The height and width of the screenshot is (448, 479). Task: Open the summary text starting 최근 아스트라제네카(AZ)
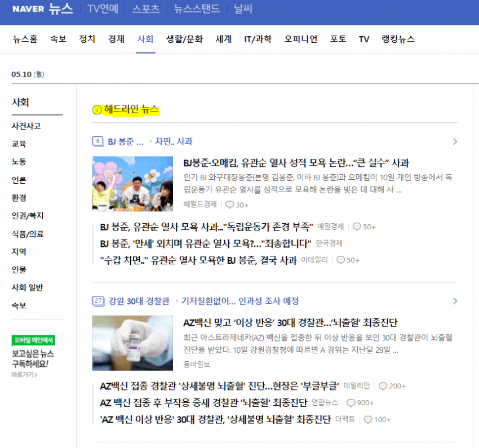[x=318, y=344]
